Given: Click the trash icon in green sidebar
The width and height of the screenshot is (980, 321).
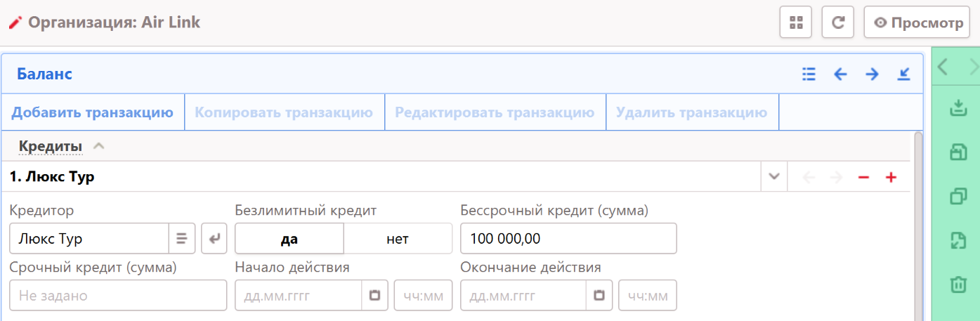Looking at the screenshot, I should 958,284.
